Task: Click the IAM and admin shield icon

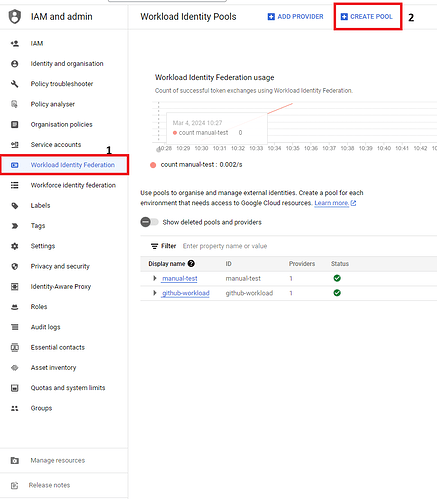Action: tap(15, 17)
